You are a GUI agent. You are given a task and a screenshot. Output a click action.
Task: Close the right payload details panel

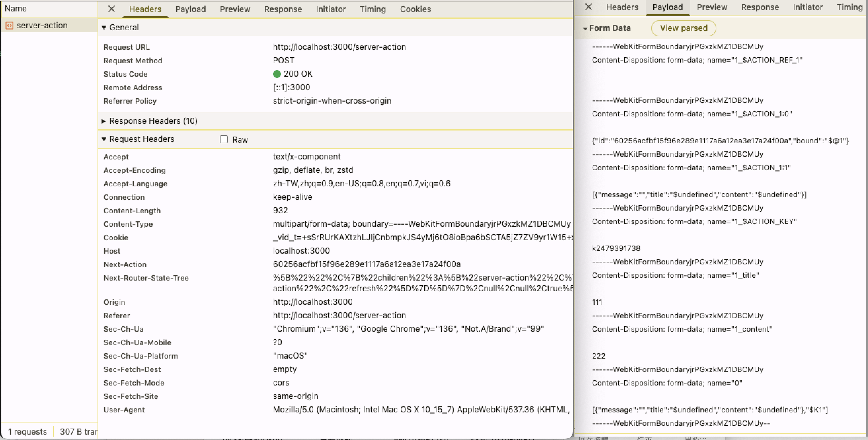point(588,7)
